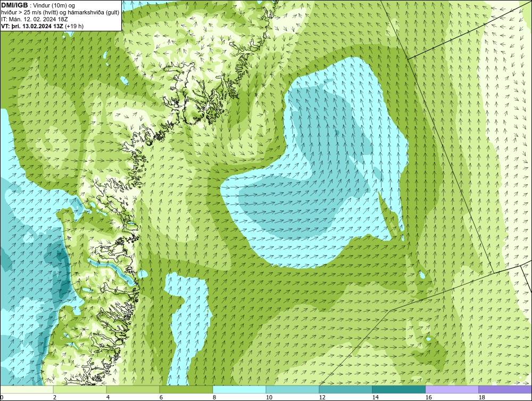This screenshot has height=401, width=532.
Task: Click the pale 0–2 m/s legend swatch
Action: pos(27,389)
